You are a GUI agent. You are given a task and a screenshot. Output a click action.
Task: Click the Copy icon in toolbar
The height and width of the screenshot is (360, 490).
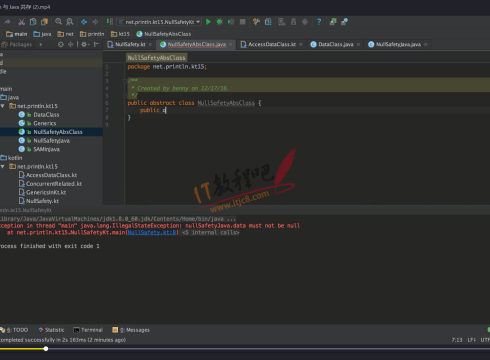pyautogui.click(x=33, y=22)
